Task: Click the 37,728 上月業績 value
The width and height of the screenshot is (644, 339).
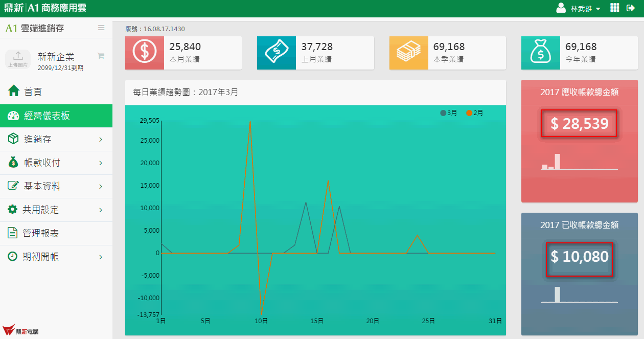Action: point(317,47)
